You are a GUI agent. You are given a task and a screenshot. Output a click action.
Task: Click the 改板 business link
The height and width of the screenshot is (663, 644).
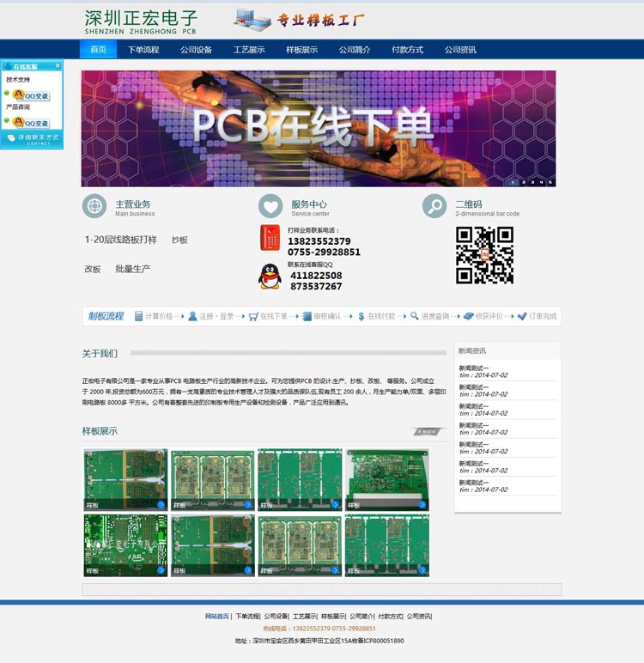93,269
